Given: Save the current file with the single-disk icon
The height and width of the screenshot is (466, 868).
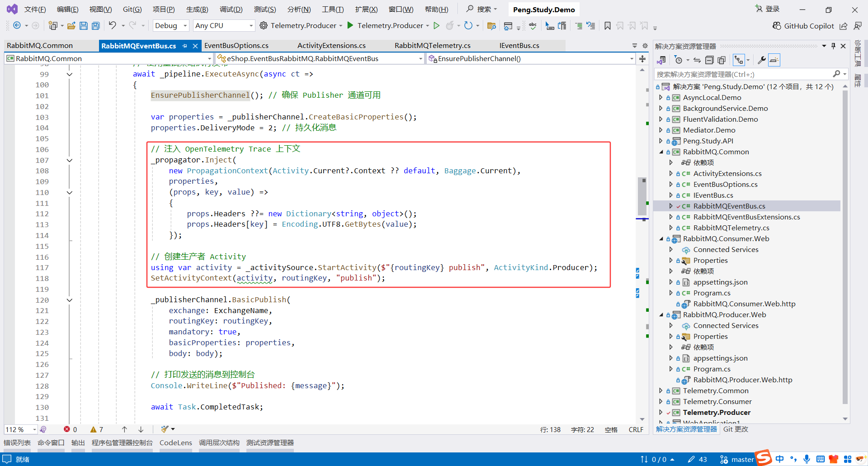Looking at the screenshot, I should [x=84, y=26].
